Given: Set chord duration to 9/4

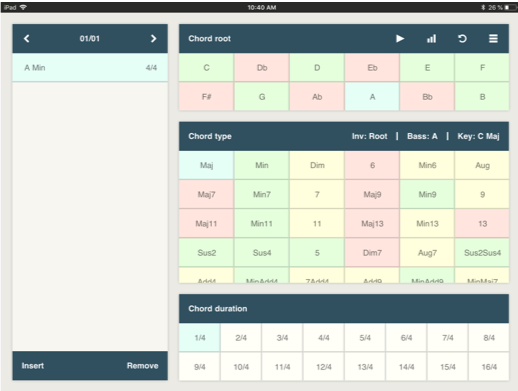Looking at the screenshot, I should point(200,367).
